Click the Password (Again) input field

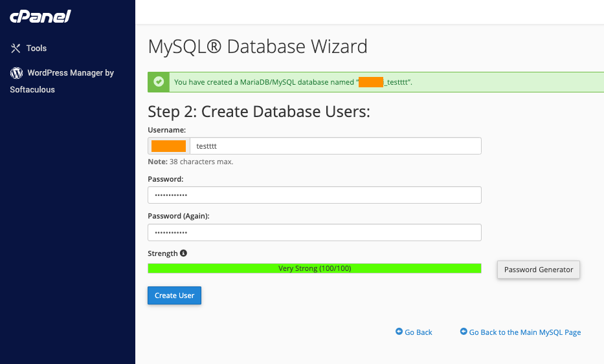315,232
